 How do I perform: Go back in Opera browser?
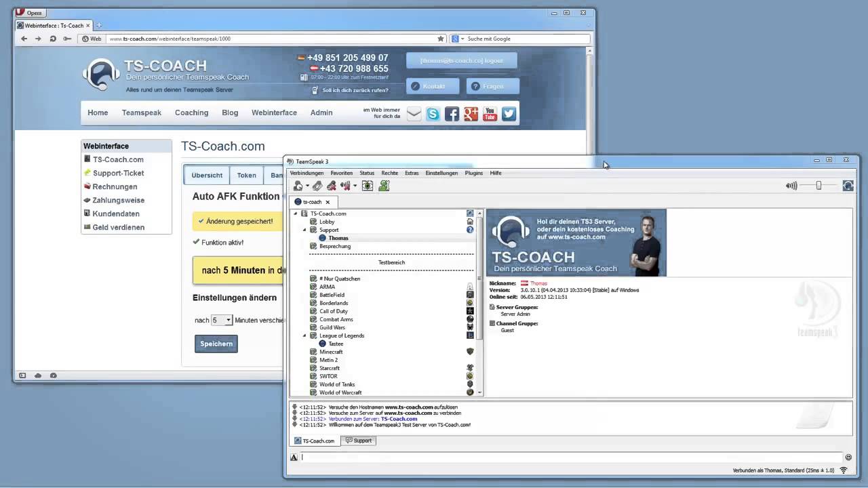coord(24,39)
